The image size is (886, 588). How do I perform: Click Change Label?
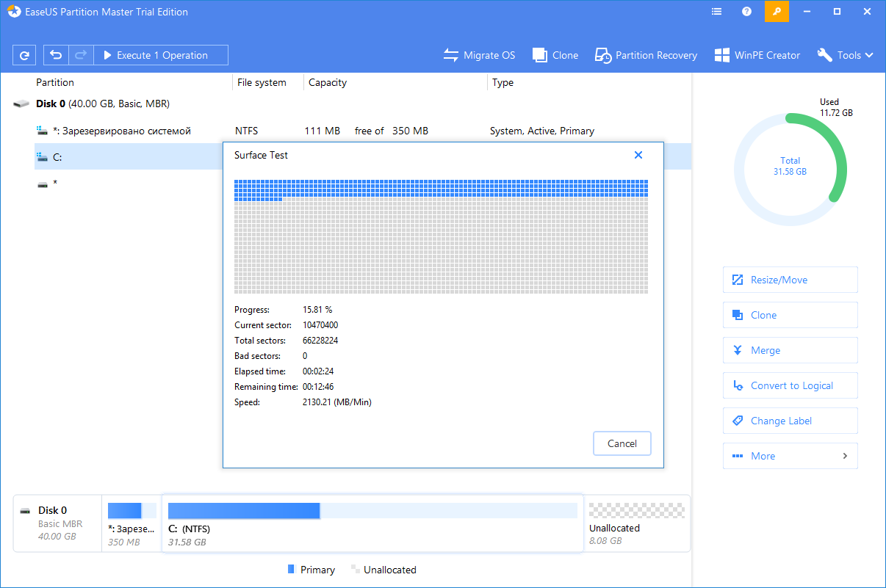pyautogui.click(x=790, y=421)
